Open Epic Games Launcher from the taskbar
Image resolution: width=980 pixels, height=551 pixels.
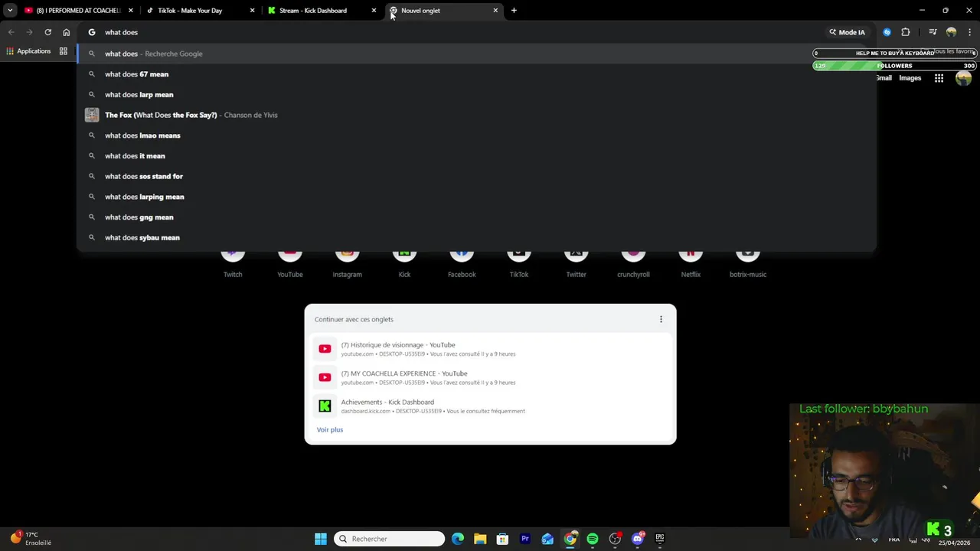click(659, 539)
